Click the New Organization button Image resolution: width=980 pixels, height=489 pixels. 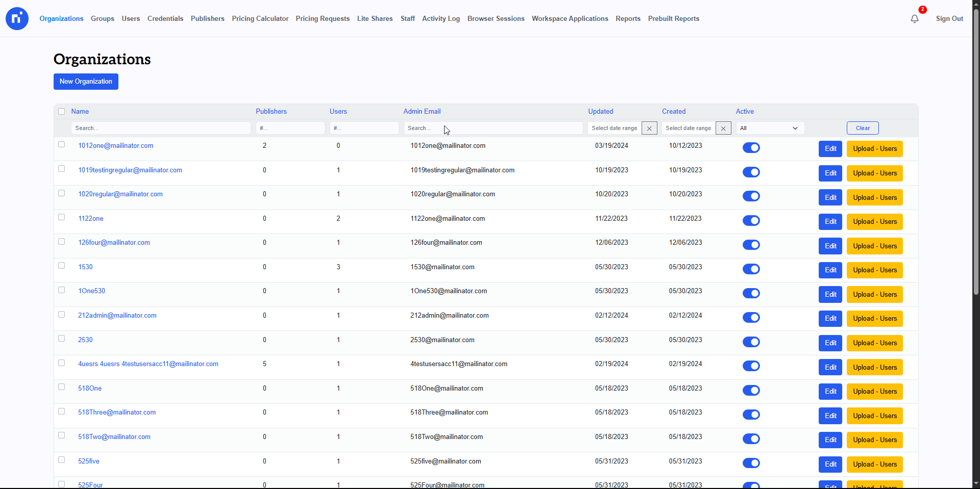86,82
